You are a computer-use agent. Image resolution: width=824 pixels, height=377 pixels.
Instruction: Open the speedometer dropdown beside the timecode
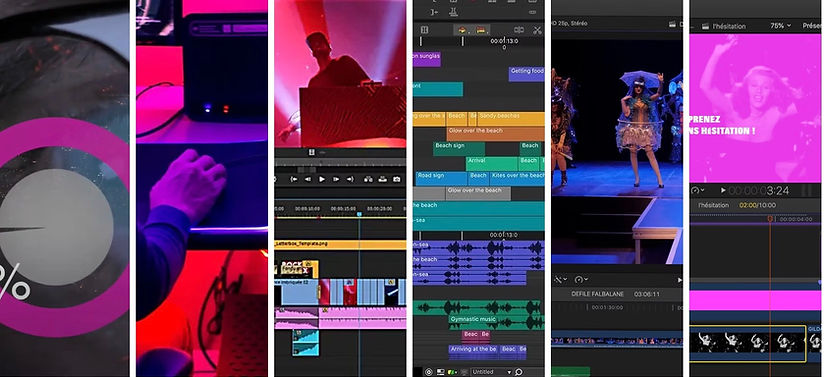(698, 190)
